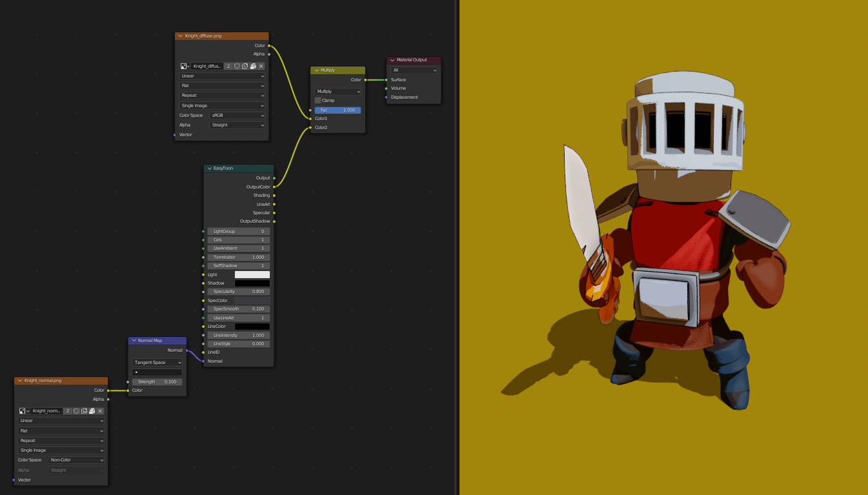Viewport: 868px width, 495px height.
Task: Click the Cels value field in EasyToon
Action: click(239, 240)
